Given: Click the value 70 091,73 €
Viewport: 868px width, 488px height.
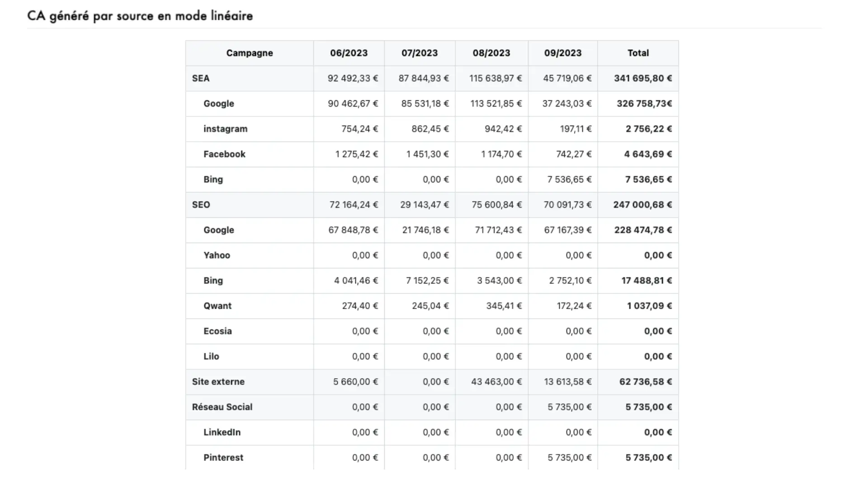Looking at the screenshot, I should tap(567, 205).
